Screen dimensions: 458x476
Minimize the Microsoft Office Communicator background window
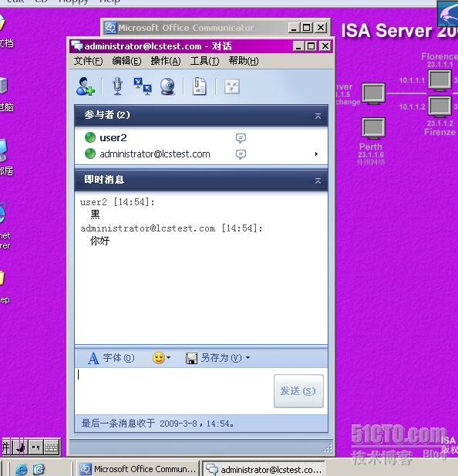pos(294,28)
